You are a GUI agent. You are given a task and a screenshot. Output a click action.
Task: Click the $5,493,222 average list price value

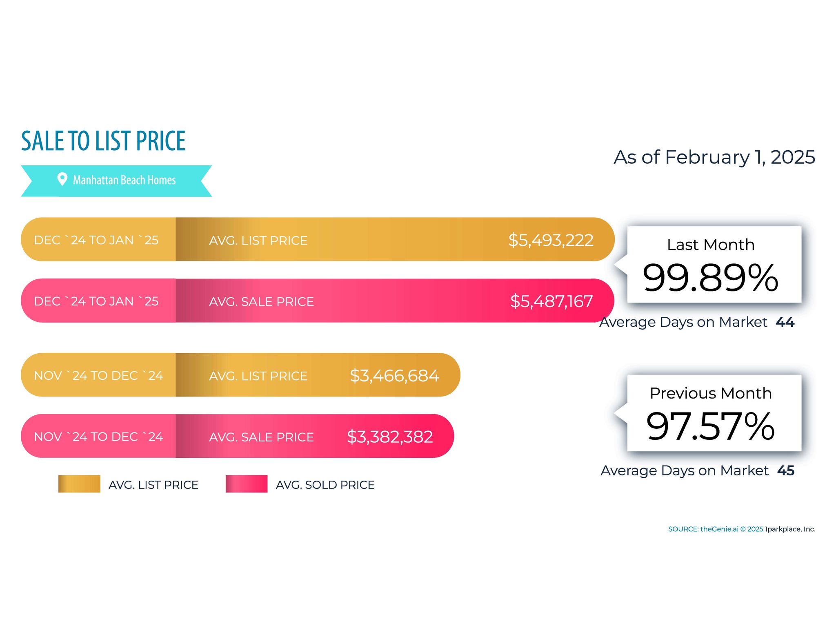(x=550, y=240)
